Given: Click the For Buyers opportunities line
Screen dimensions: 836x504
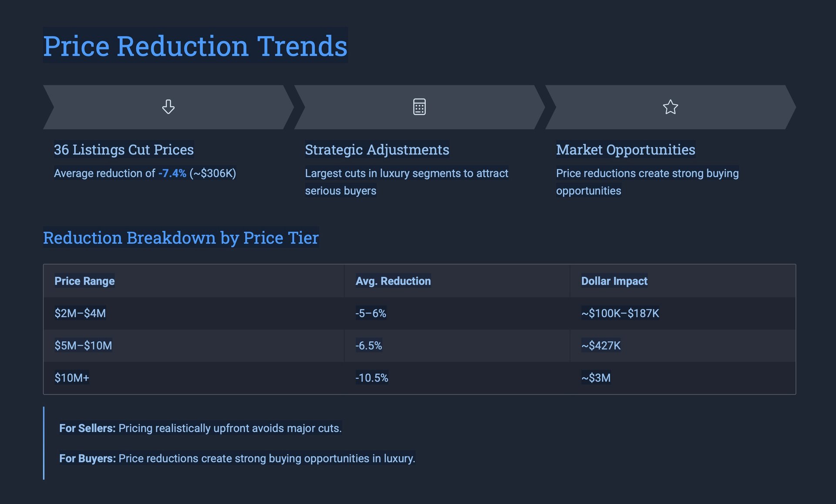Looking at the screenshot, I should pyautogui.click(x=237, y=458).
